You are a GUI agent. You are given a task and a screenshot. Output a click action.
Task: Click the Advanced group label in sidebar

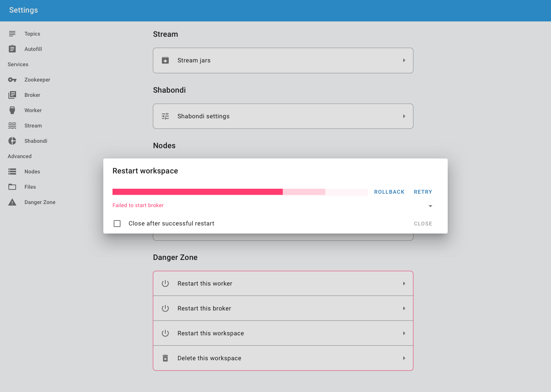pyautogui.click(x=20, y=156)
